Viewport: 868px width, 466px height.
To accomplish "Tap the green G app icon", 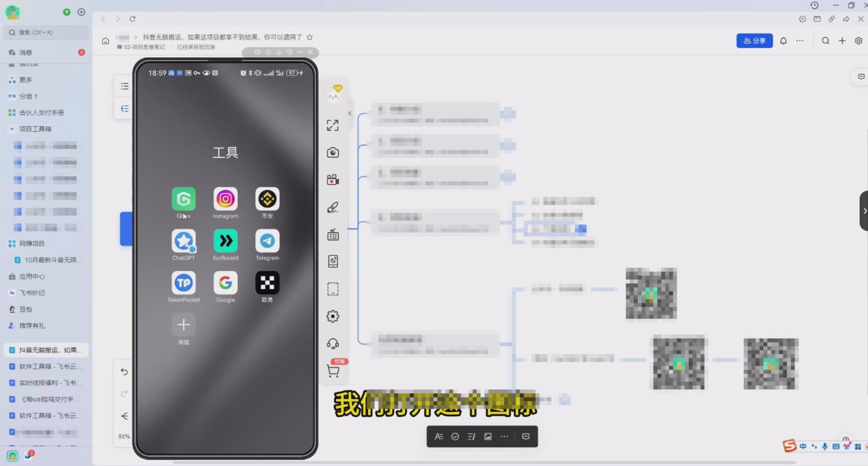I will point(183,199).
